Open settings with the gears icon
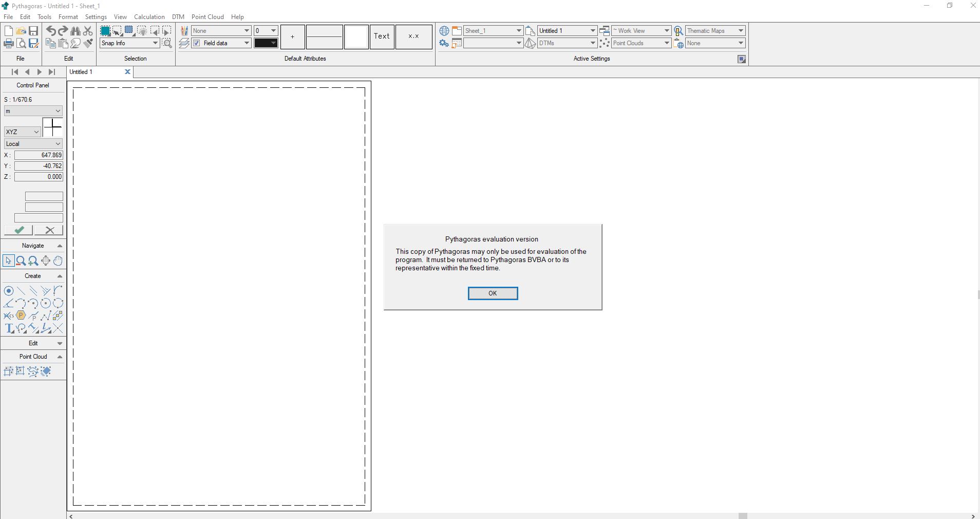980x519 pixels. pyautogui.click(x=444, y=44)
